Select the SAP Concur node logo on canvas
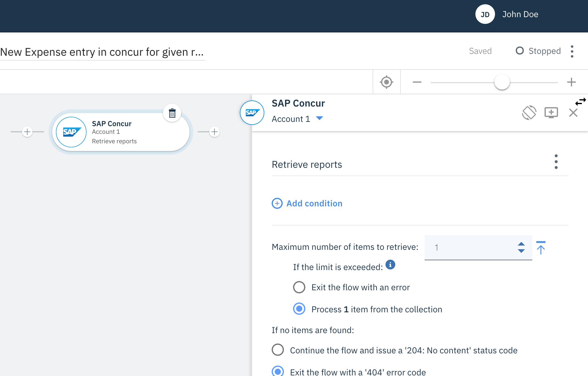The width and height of the screenshot is (588, 376). point(71,132)
